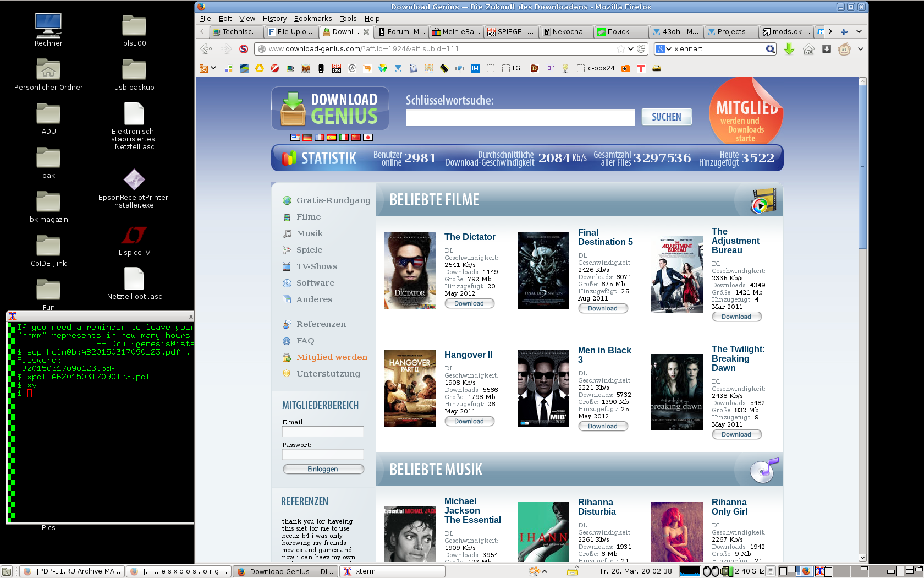The image size is (924, 578).
Task: Click the Firefox page vertical scrollbar thumb
Action: (x=862, y=166)
